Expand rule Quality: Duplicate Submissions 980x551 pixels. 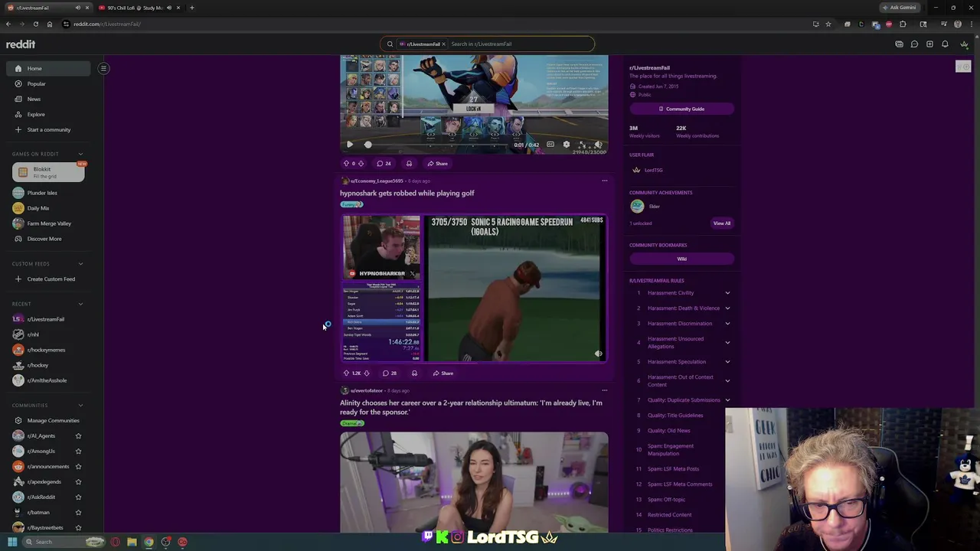click(727, 400)
